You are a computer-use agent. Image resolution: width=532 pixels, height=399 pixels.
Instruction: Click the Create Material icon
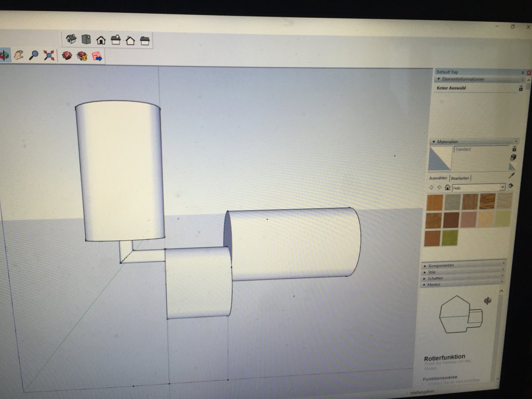pyautogui.click(x=513, y=157)
